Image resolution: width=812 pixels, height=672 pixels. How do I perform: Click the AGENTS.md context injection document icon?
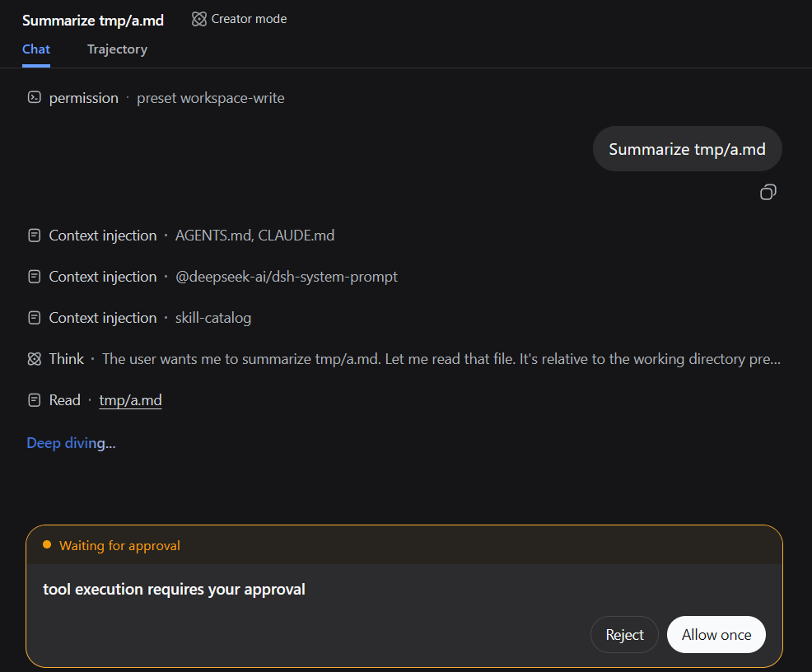35,236
